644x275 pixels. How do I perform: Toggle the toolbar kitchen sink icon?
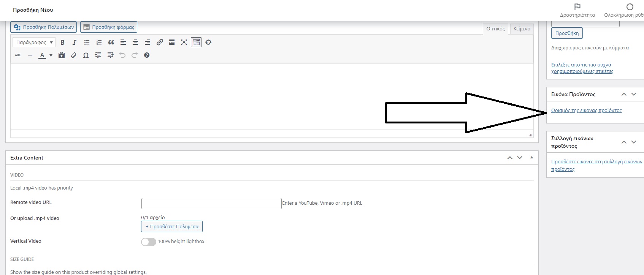click(x=196, y=42)
